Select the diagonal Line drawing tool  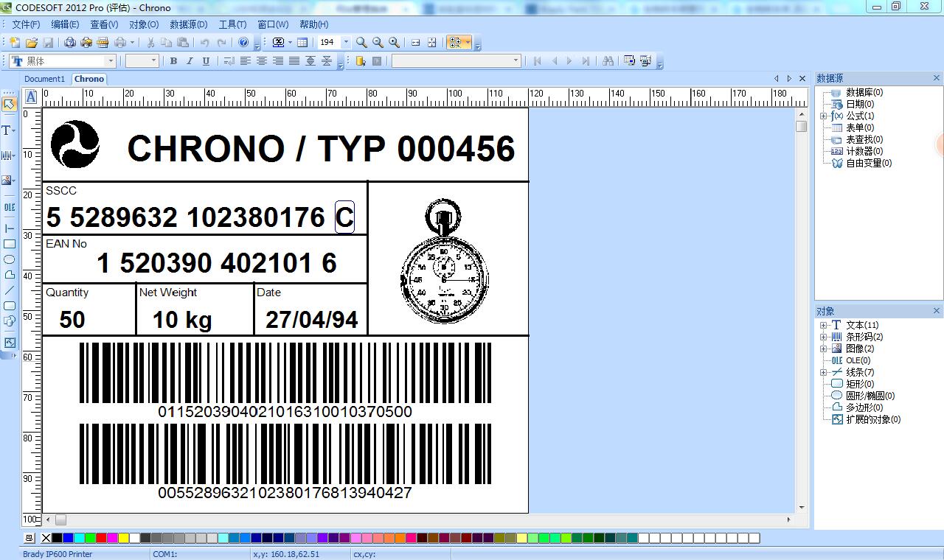(x=9, y=290)
